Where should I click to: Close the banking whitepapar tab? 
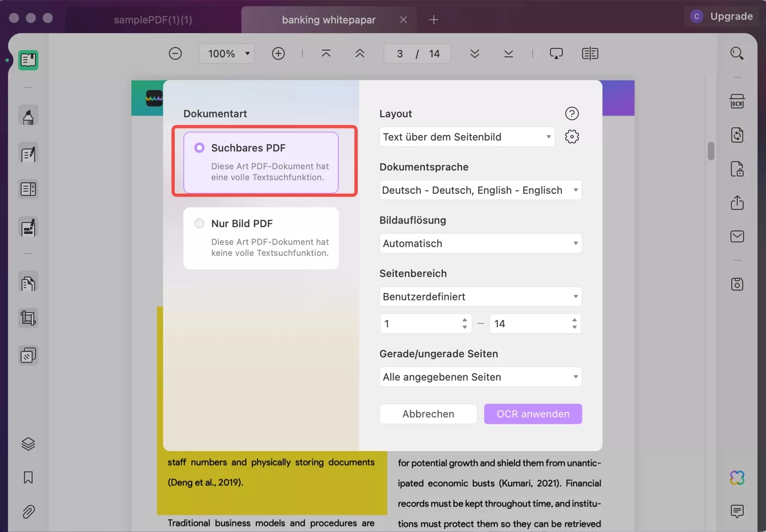pyautogui.click(x=403, y=20)
